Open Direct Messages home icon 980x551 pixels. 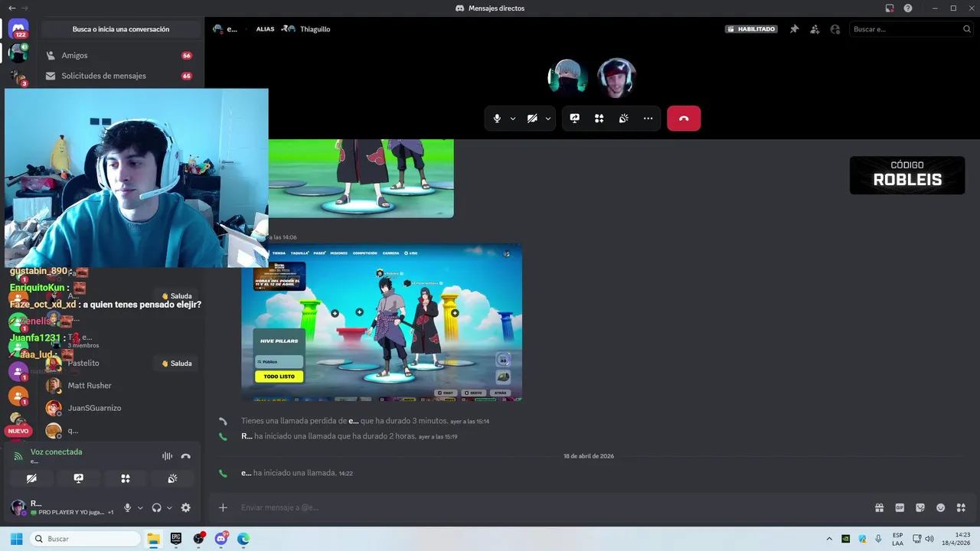(x=18, y=29)
